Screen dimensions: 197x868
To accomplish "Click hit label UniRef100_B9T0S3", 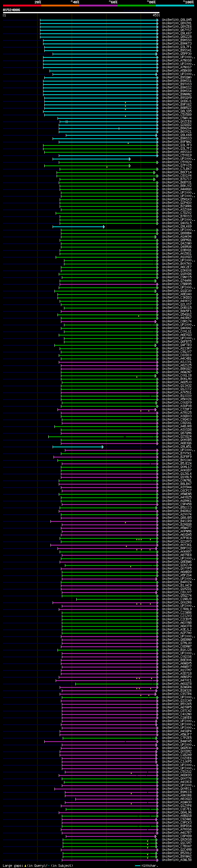I will point(177,84).
